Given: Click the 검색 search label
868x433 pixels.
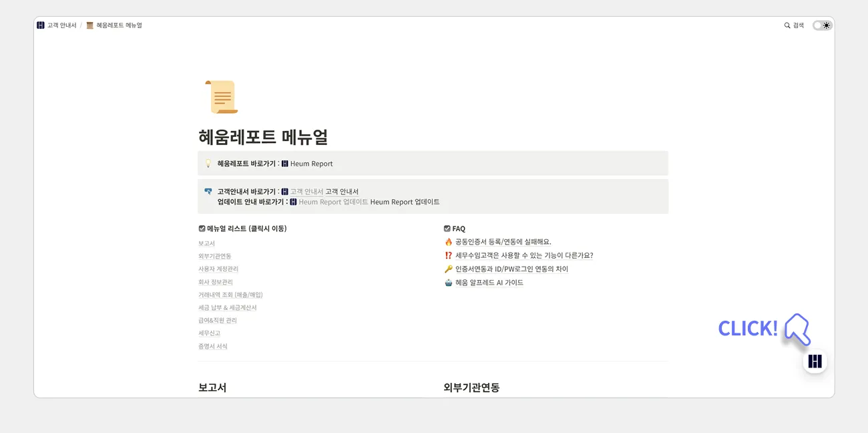Looking at the screenshot, I should pos(799,25).
